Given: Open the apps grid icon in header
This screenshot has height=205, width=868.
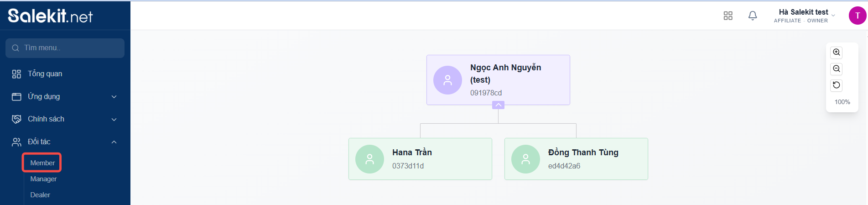Looking at the screenshot, I should click(728, 16).
